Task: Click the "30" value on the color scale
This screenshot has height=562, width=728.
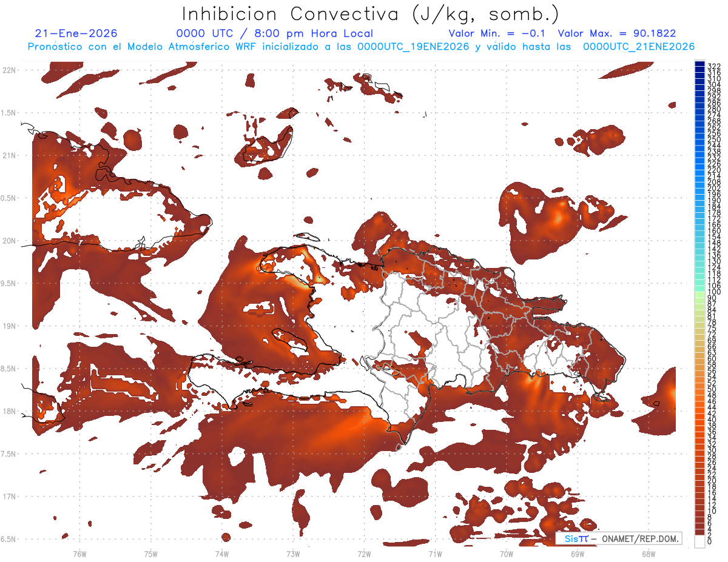Action: pos(712,450)
